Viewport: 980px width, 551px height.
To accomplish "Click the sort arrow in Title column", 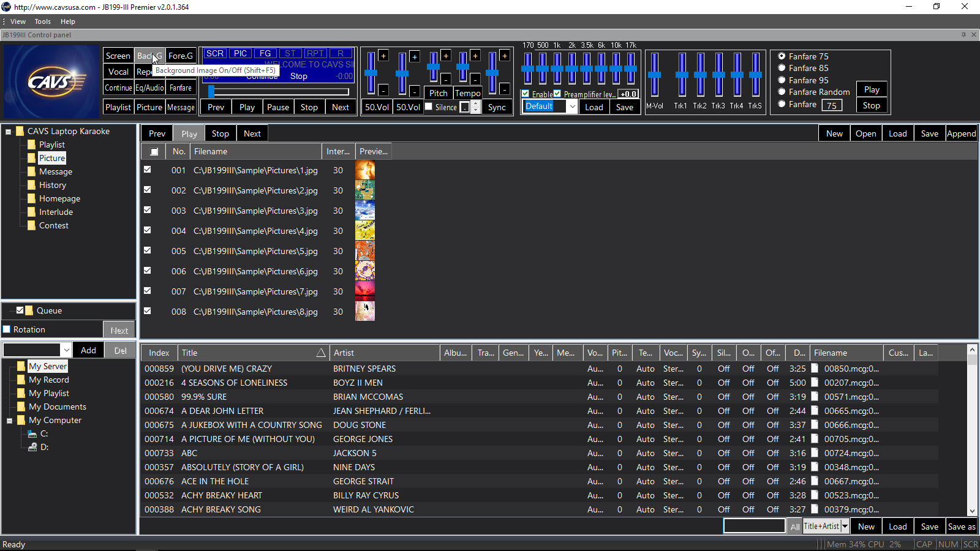I will tap(320, 353).
